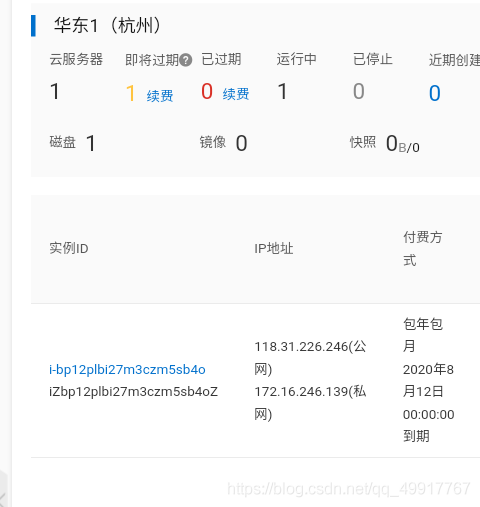Screen dimensions: 480x507
Task: Click the 快照 value 0B/0
Action: click(x=403, y=144)
